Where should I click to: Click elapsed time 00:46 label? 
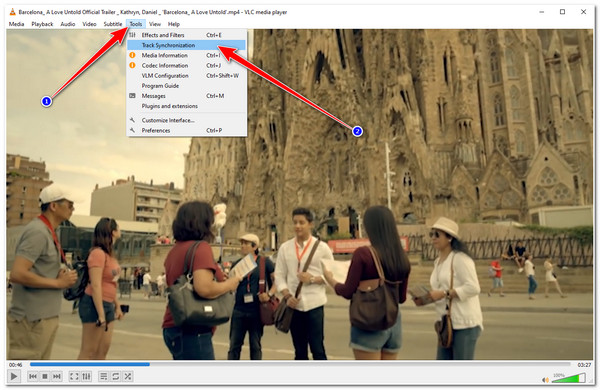[x=16, y=365]
